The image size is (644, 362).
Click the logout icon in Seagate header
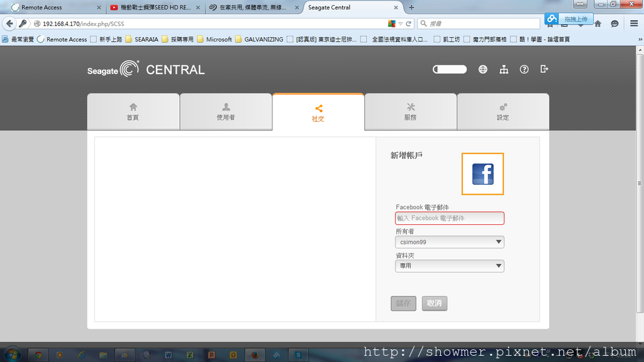click(x=544, y=69)
